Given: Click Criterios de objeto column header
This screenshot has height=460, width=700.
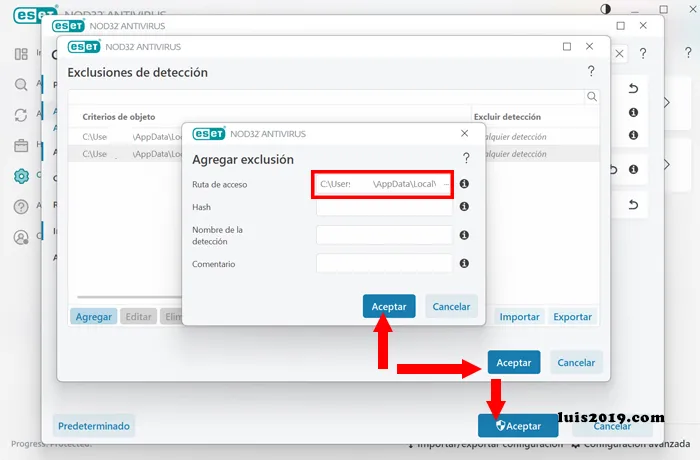Looking at the screenshot, I should tap(119, 117).
